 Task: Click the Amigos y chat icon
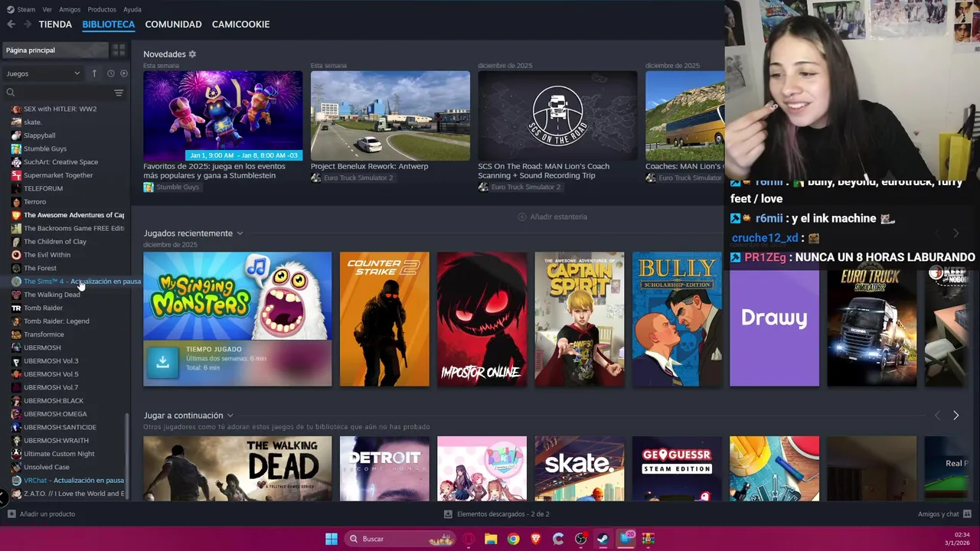pos(967,514)
